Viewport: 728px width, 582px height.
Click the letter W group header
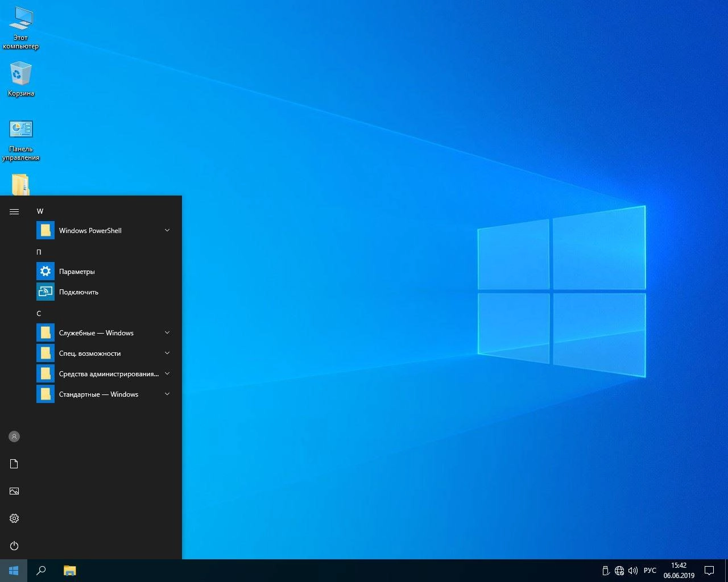40,211
